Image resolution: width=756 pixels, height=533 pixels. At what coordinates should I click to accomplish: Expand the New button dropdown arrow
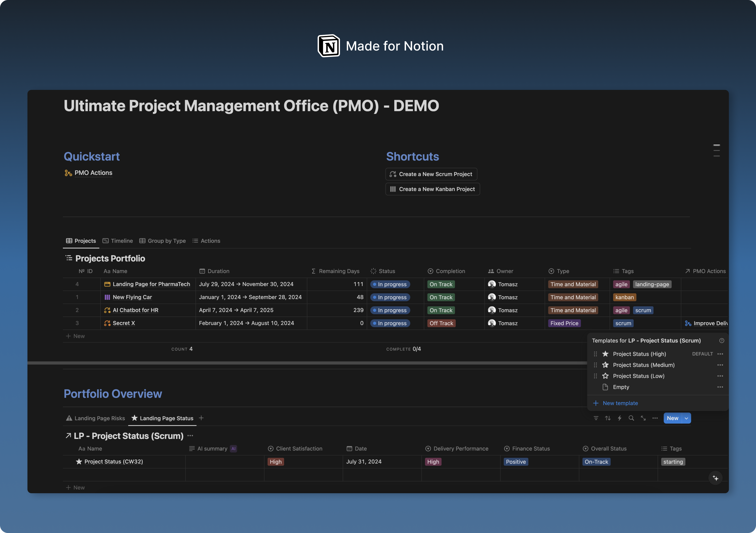tap(686, 418)
